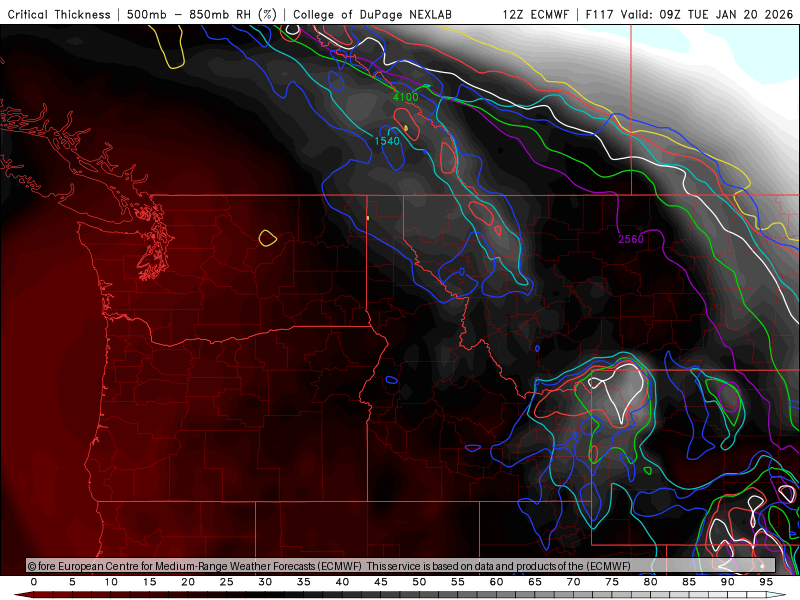Click the '40' value on the color scale
800x600 pixels.
coord(342,582)
